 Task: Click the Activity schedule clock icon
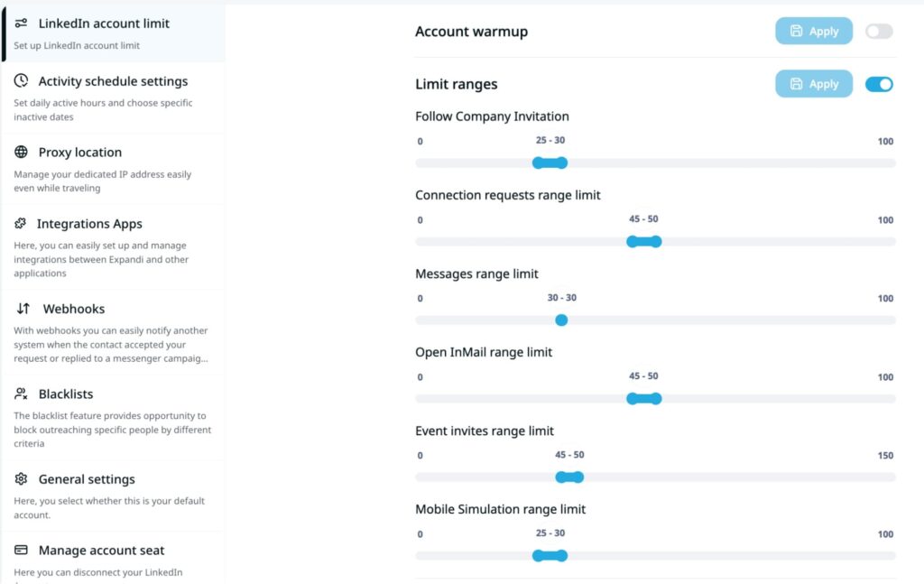tap(21, 81)
